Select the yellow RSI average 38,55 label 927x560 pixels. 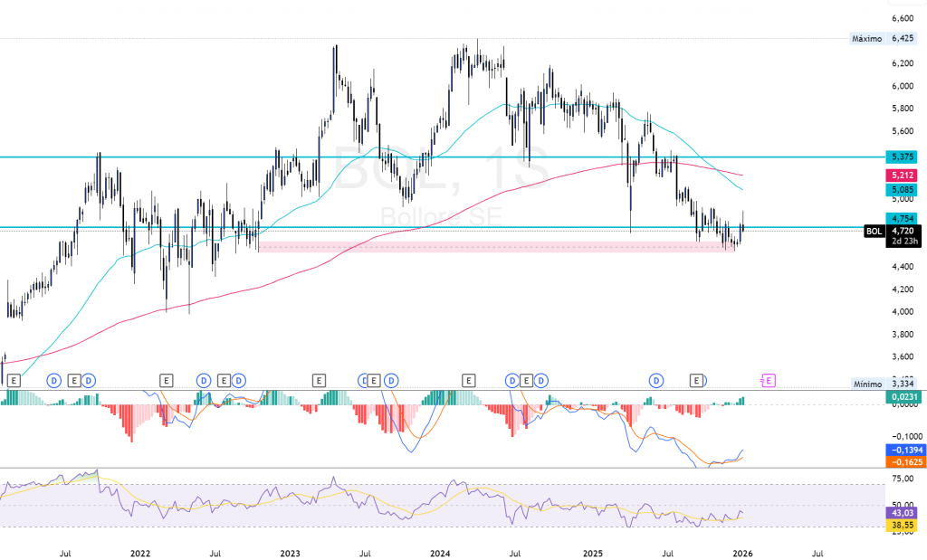pos(902,525)
